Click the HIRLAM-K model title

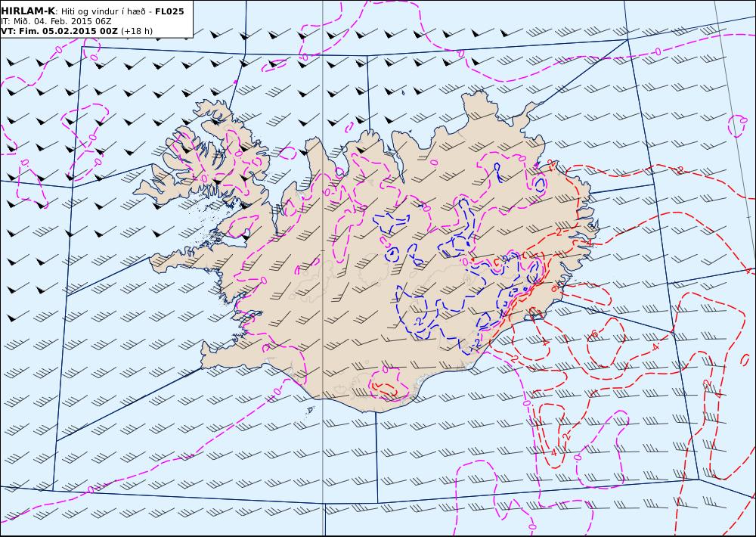tap(28, 11)
